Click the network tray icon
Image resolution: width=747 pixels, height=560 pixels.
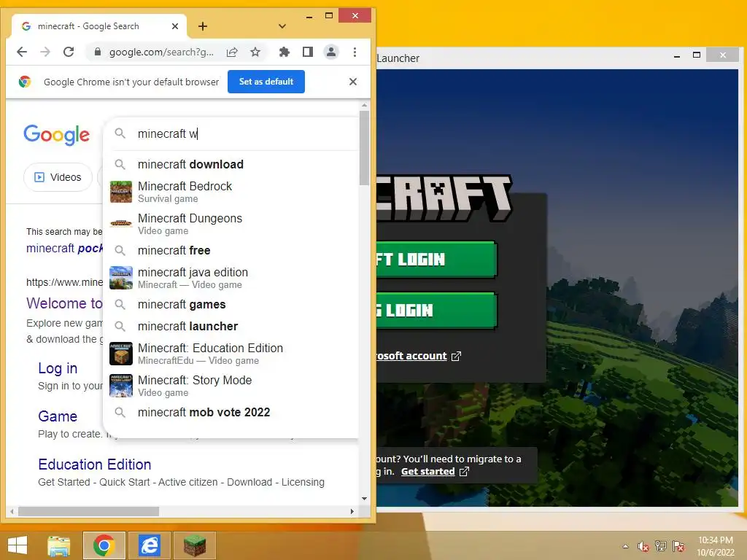[661, 546]
